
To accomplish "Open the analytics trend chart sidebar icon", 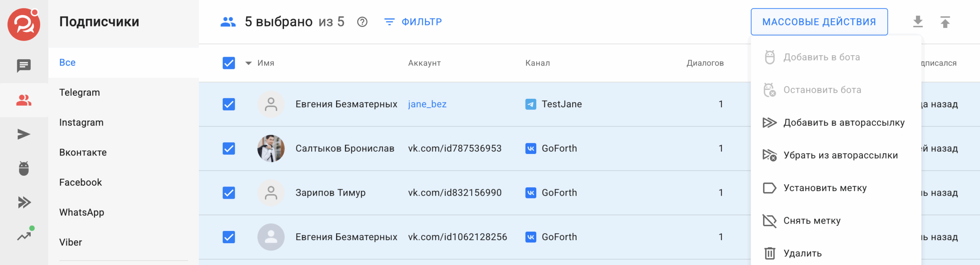I will pos(24,236).
